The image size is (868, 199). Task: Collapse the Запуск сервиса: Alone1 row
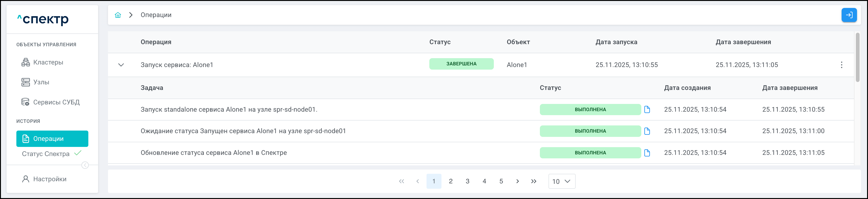(121, 65)
